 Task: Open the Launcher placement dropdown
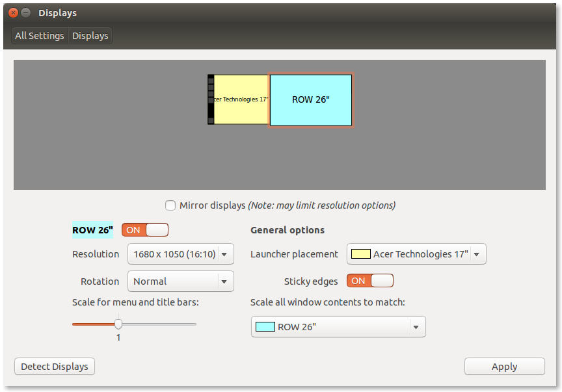click(416, 254)
